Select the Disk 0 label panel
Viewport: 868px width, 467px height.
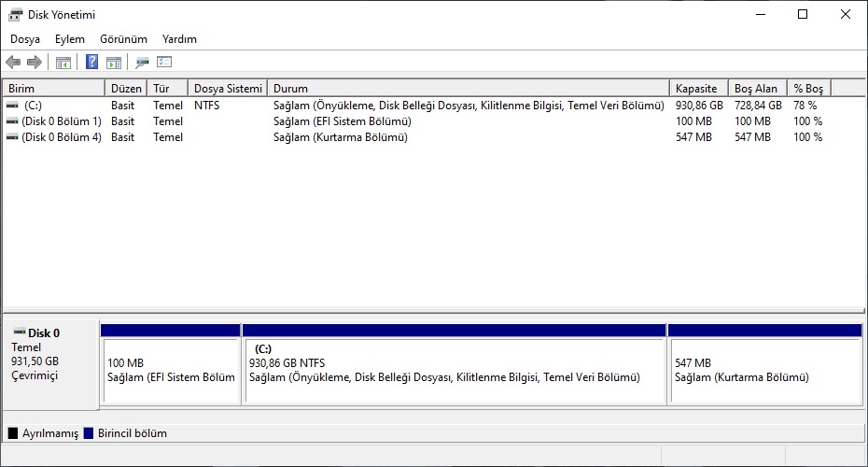point(51,364)
